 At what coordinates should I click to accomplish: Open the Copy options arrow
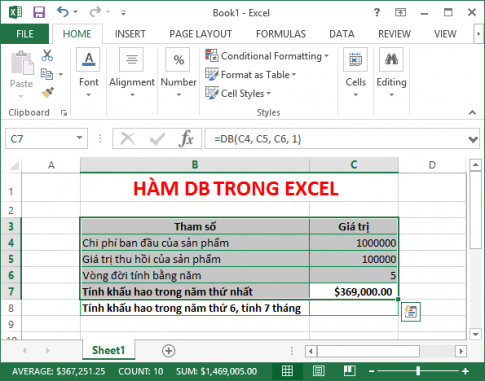click(x=61, y=74)
